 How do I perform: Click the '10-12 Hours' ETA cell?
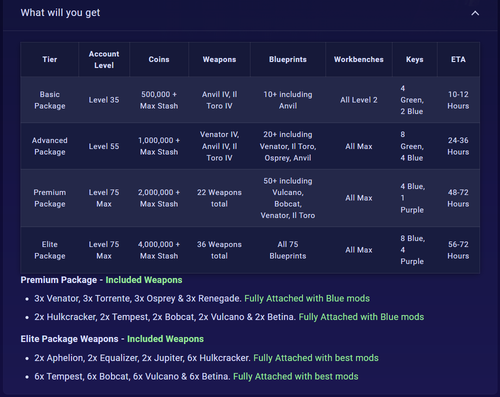click(x=458, y=100)
